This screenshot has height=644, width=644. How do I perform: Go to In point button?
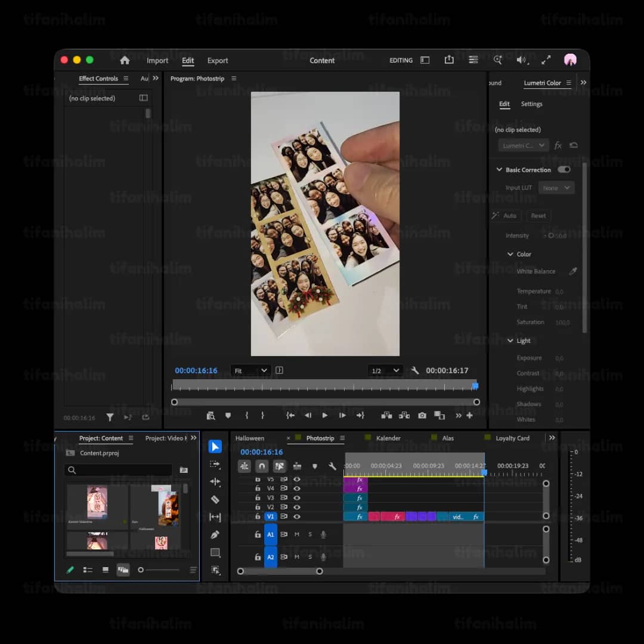point(290,416)
